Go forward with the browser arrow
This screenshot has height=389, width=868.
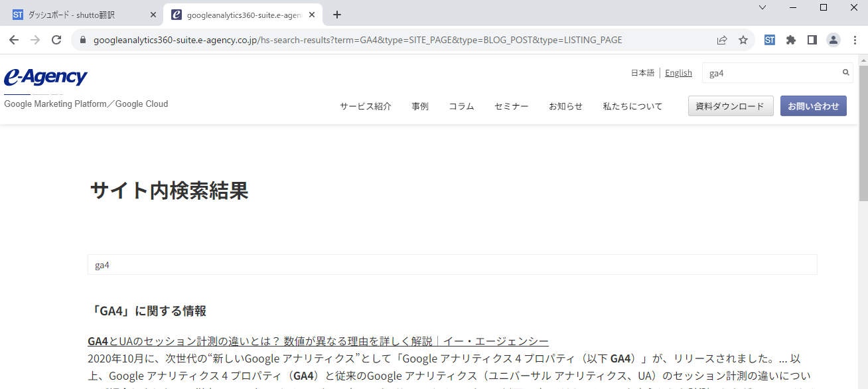coord(35,40)
